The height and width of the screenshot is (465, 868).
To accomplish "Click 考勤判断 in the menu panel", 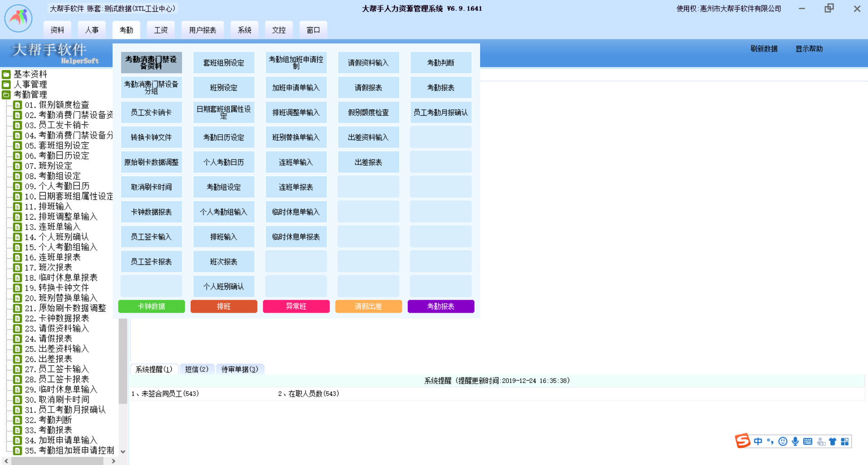I will [x=441, y=63].
